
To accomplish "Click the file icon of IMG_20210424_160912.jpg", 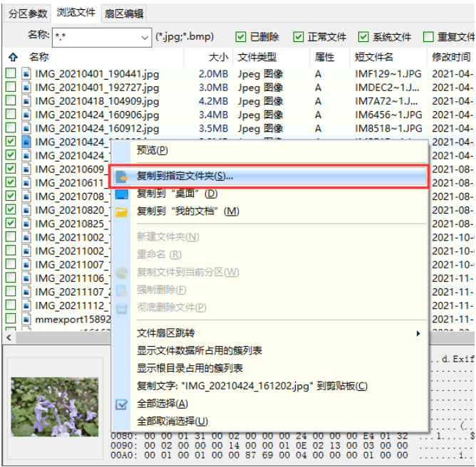I will click(26, 128).
